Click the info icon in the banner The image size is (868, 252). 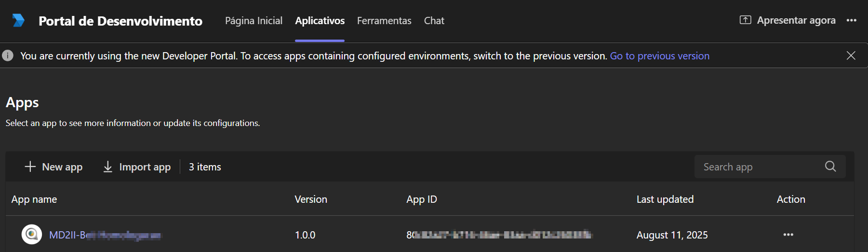click(x=8, y=56)
